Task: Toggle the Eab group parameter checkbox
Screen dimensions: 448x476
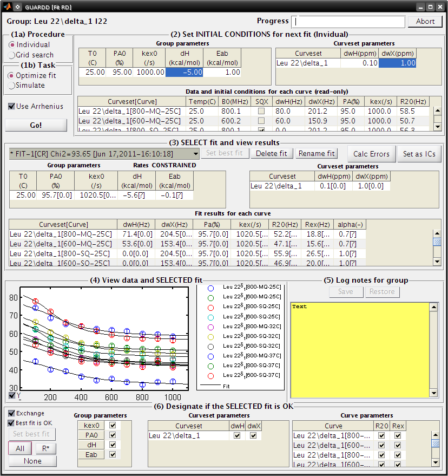Action: (113, 454)
